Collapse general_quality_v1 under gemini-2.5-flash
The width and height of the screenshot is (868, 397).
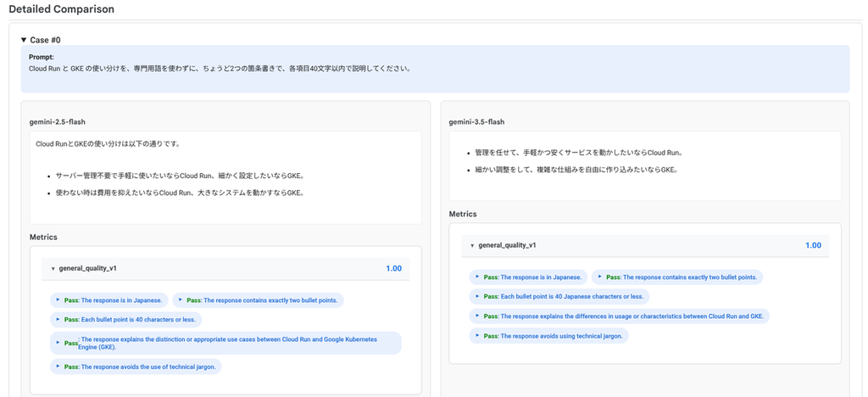[x=53, y=269]
